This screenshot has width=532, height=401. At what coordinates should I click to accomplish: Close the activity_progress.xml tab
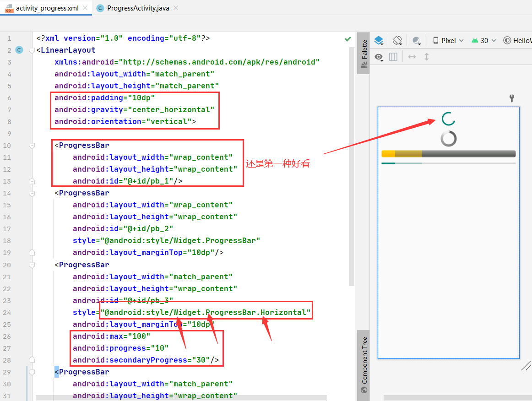[85, 8]
